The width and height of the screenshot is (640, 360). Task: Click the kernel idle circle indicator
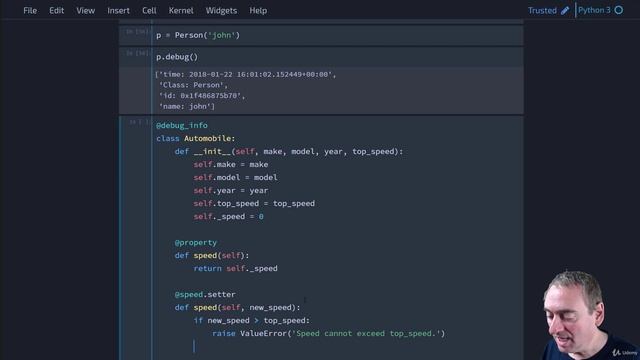pos(619,10)
